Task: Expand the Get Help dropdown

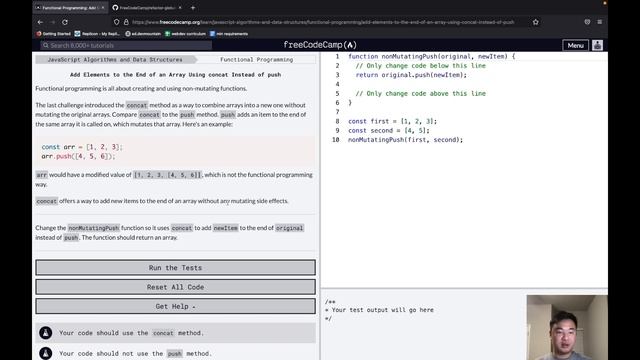Action: 176,306
